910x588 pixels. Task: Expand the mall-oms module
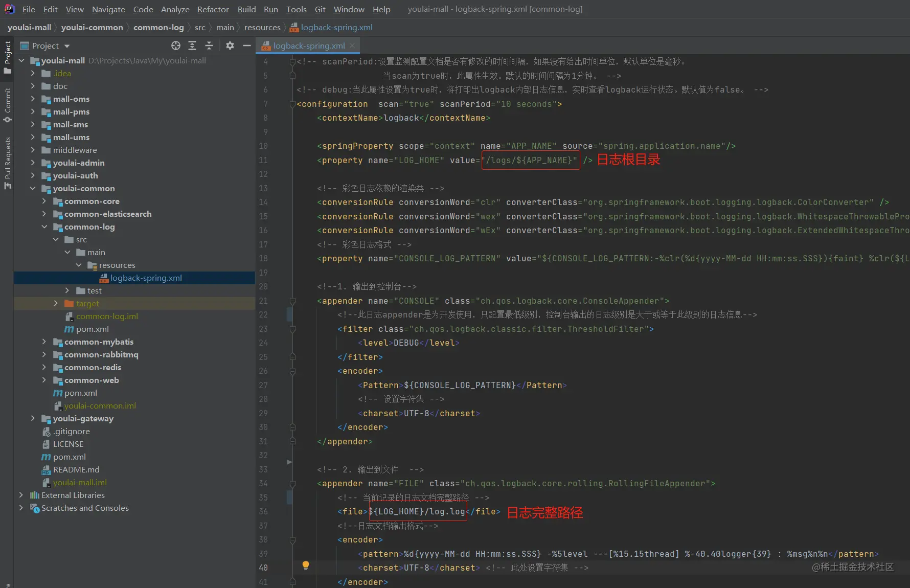pos(33,99)
